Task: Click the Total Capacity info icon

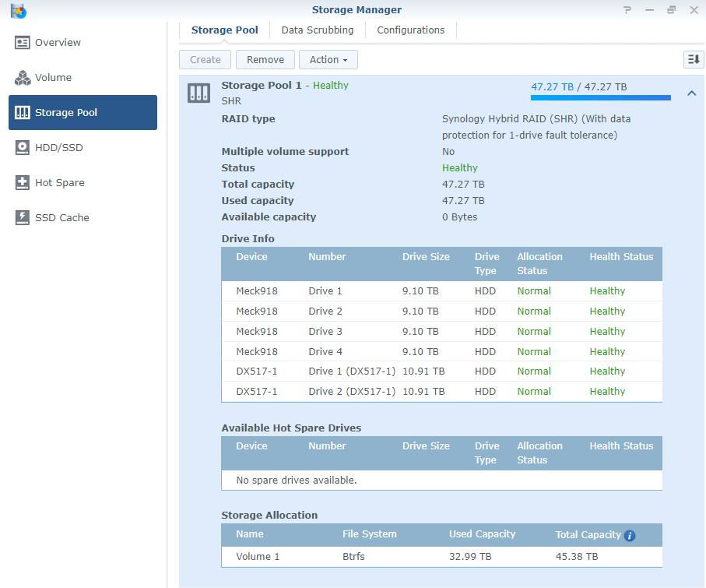Action: [x=630, y=535]
